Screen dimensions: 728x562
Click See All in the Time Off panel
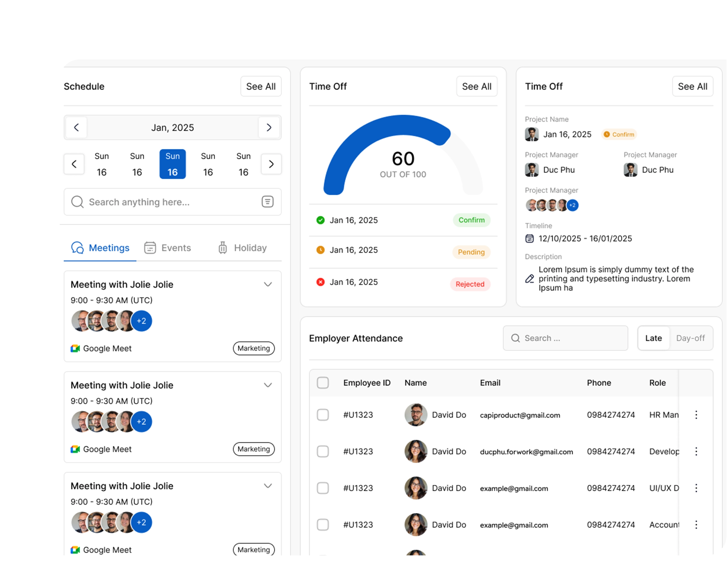(x=477, y=86)
